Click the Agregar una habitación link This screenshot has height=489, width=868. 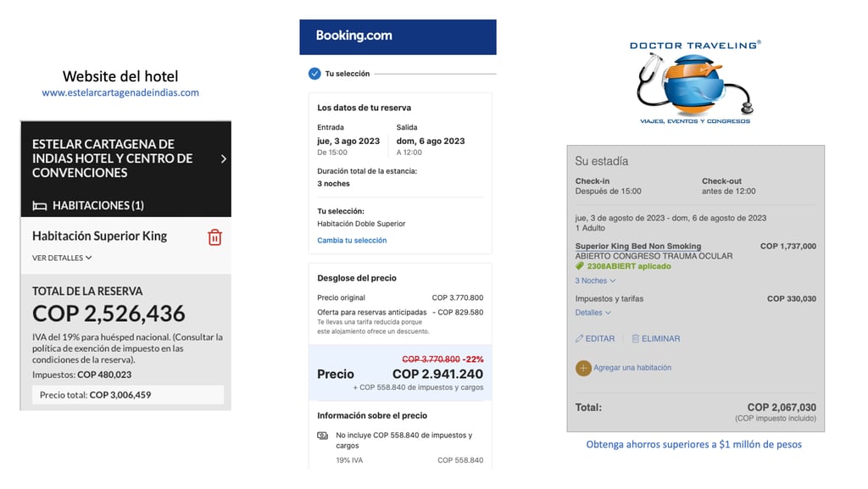click(x=632, y=368)
